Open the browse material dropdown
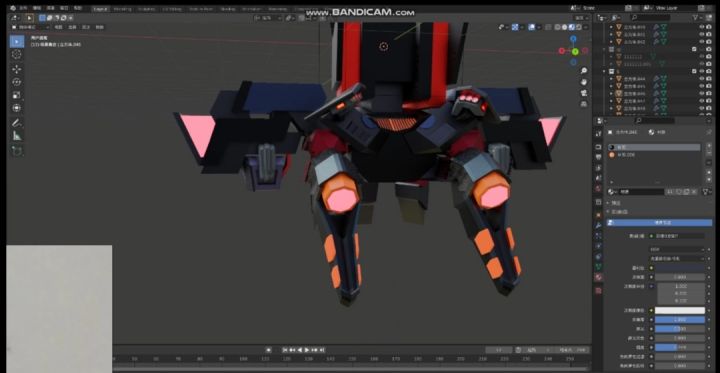 (x=613, y=192)
